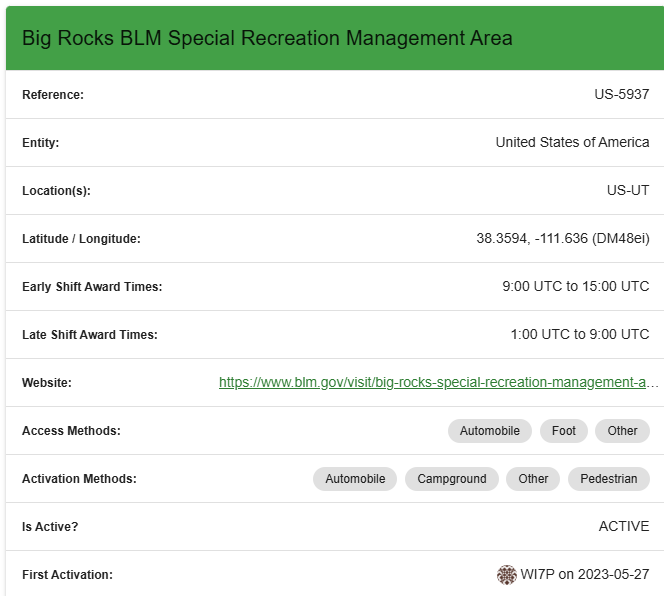Select Automobile chip under Access Methods

point(489,431)
